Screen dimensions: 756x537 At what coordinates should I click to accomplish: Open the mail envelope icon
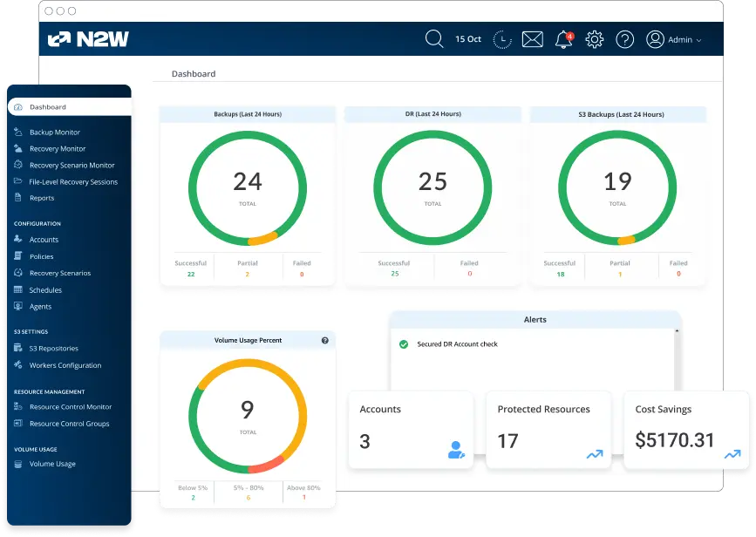[x=533, y=39]
